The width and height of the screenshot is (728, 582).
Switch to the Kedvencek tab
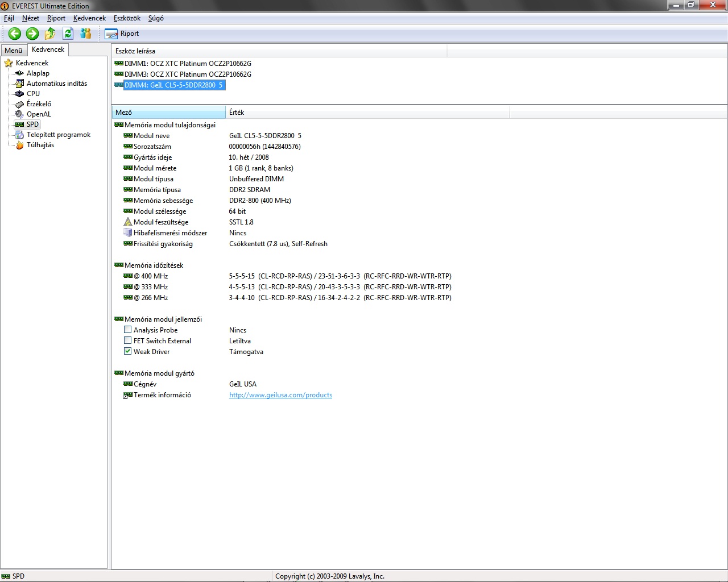point(48,49)
